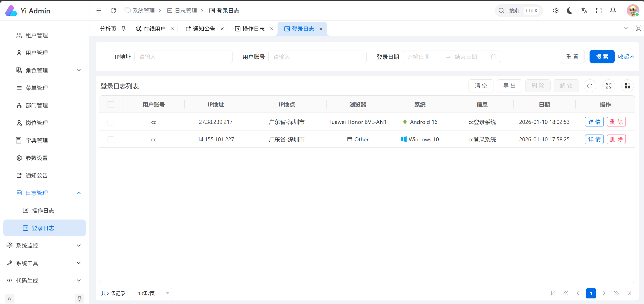The image size is (644, 304).
Task: Focus the IP地址 input field
Action: (x=183, y=57)
